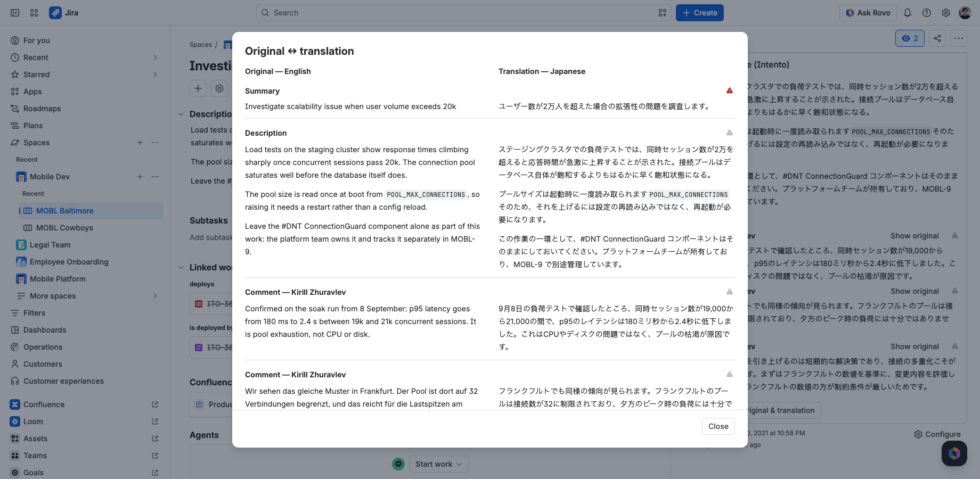The height and width of the screenshot is (479, 980).
Task: Go to Jira home via logo
Action: tap(63, 13)
